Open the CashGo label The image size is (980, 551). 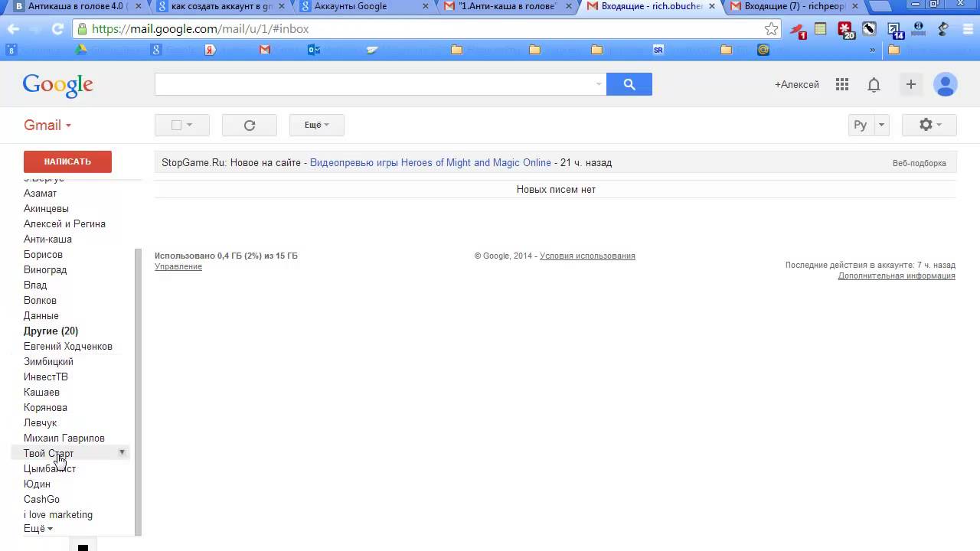pos(41,499)
